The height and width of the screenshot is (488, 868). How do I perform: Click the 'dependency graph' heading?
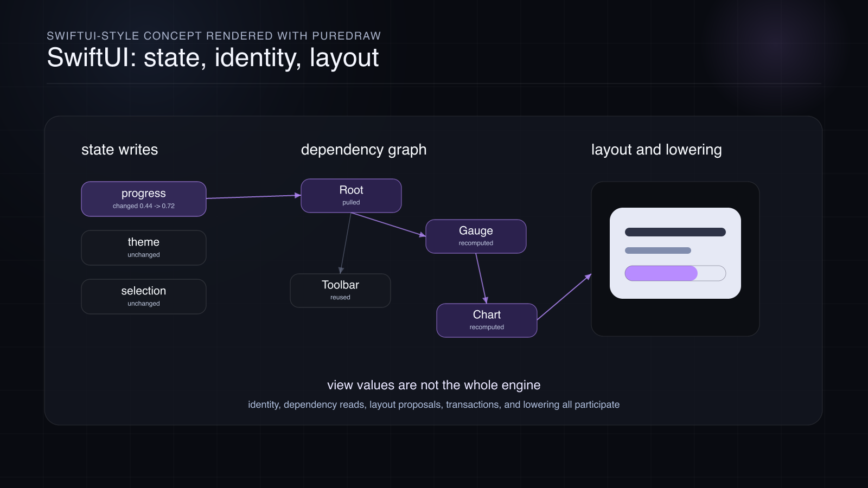(x=364, y=150)
